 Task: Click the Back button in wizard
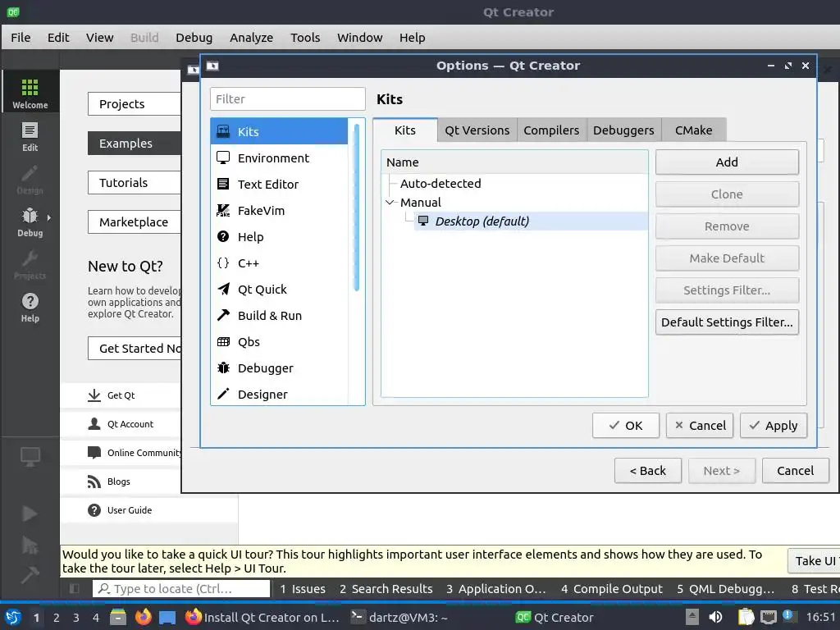pyautogui.click(x=648, y=470)
